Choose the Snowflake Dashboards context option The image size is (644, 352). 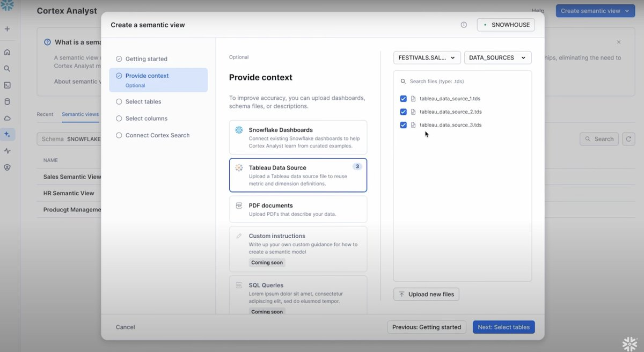[x=298, y=137]
